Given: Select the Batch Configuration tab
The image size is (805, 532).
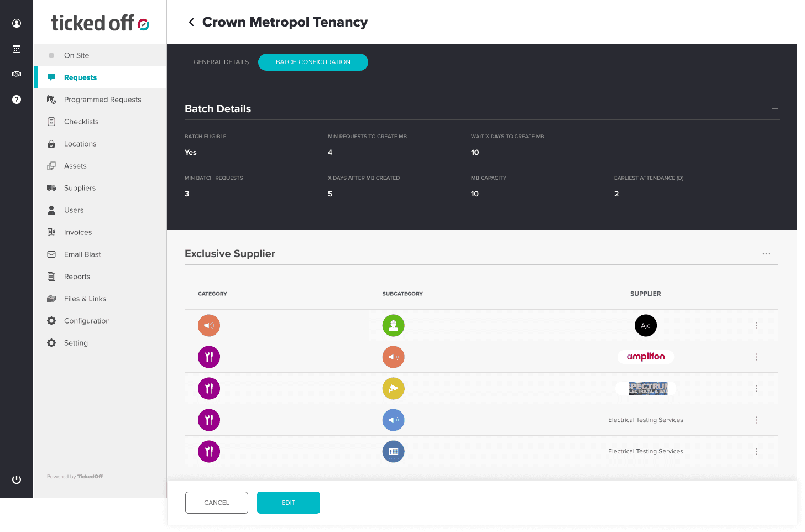Looking at the screenshot, I should pos(313,62).
